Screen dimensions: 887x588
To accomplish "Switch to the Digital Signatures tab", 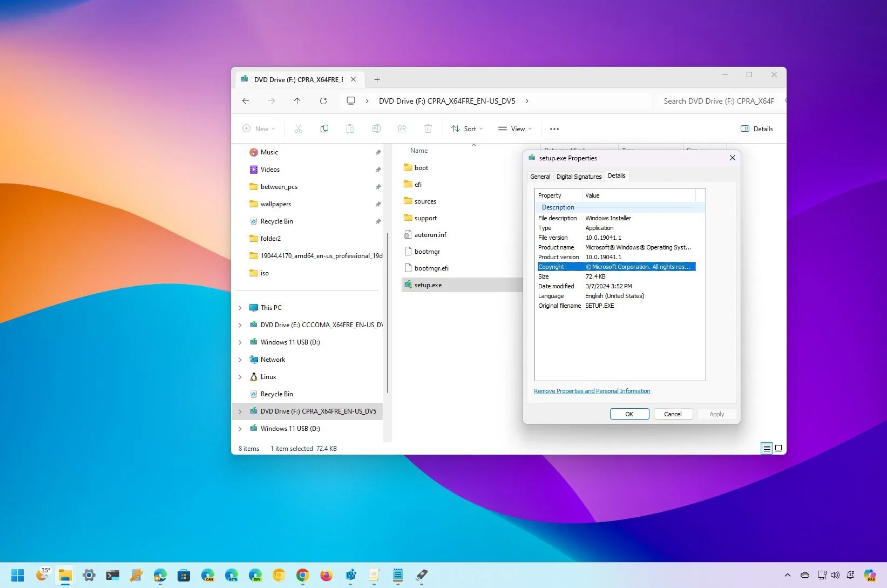I will pyautogui.click(x=578, y=176).
